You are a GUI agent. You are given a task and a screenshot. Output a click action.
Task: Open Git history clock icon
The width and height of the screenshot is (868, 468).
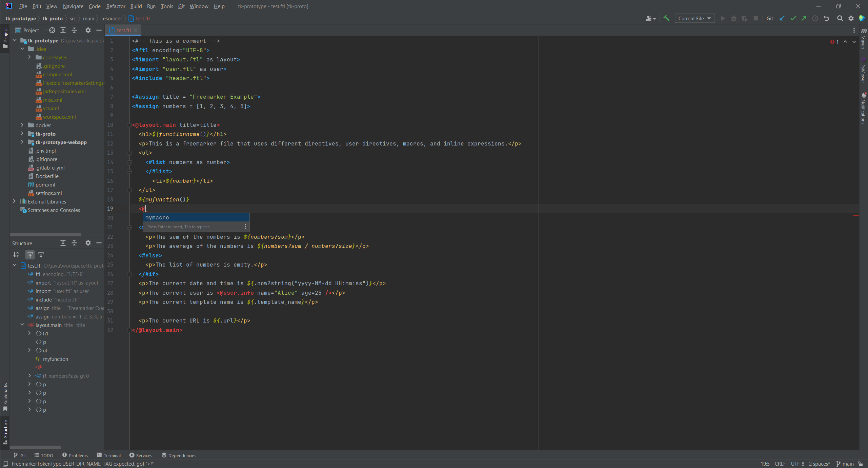815,18
